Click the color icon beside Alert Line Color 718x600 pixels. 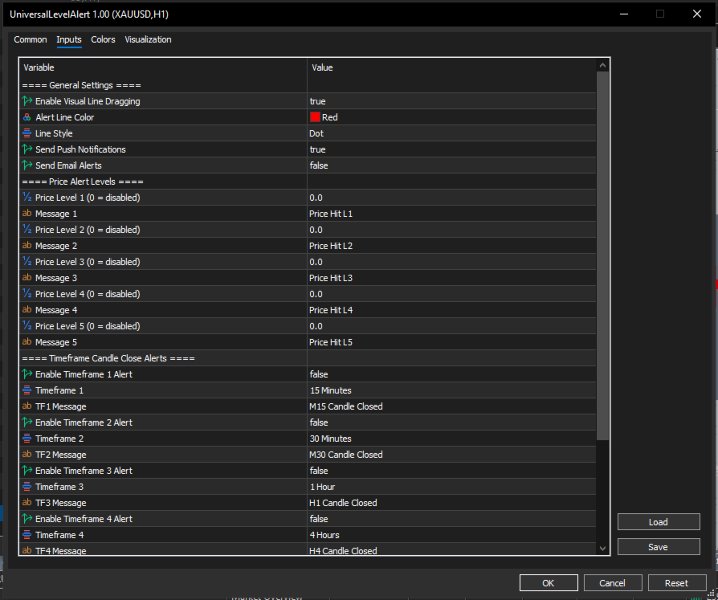click(27, 117)
